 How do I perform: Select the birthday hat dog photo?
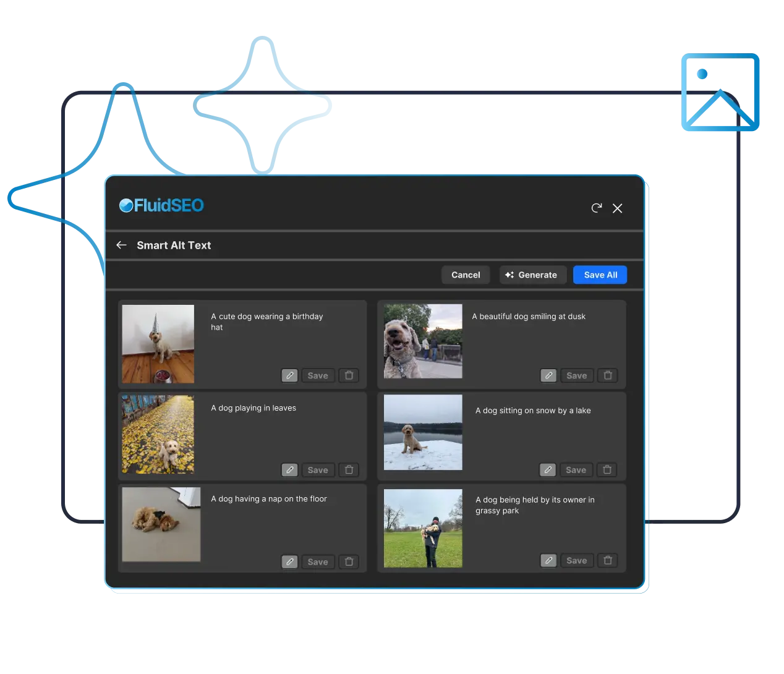[x=158, y=344]
